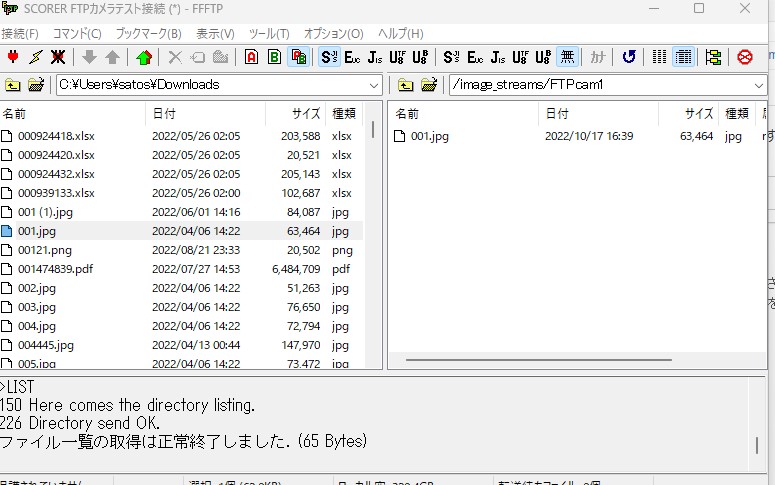
Task: Switch transfer mode to ASCII (red A)
Action: [x=251, y=57]
